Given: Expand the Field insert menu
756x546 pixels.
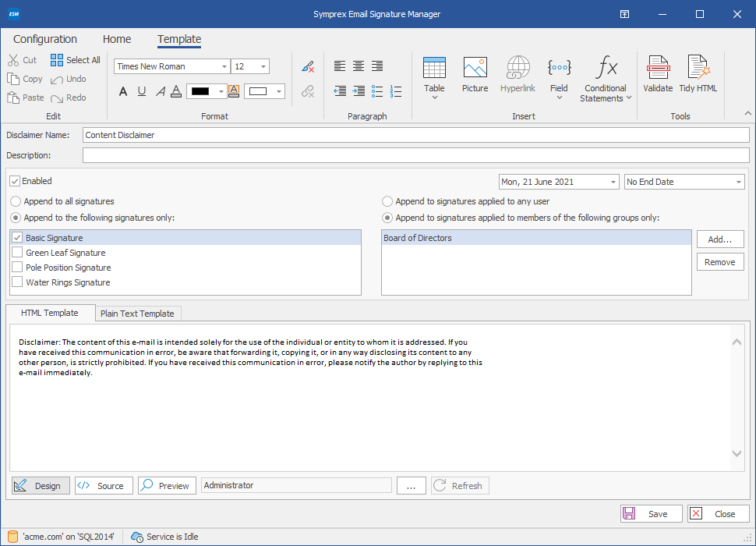Looking at the screenshot, I should click(560, 97).
